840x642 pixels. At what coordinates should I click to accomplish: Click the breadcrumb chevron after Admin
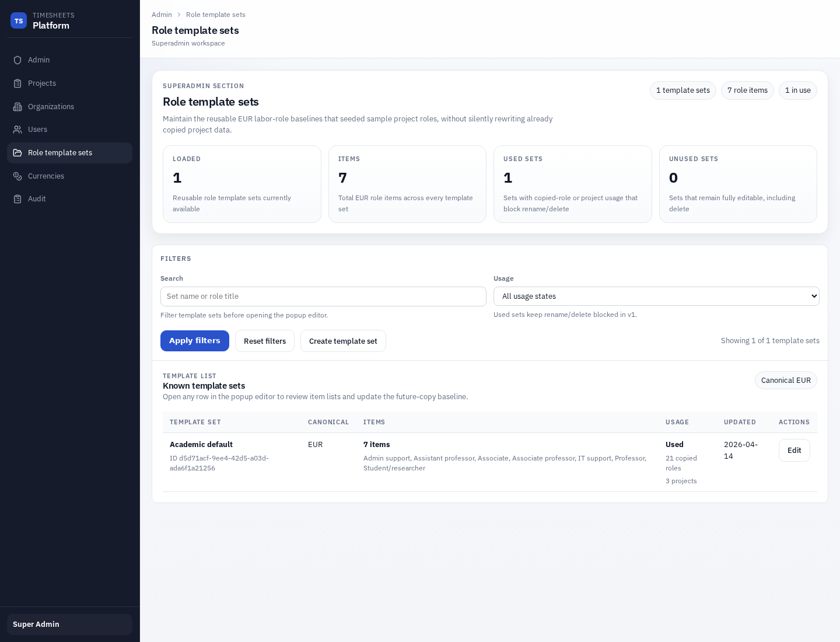178,15
